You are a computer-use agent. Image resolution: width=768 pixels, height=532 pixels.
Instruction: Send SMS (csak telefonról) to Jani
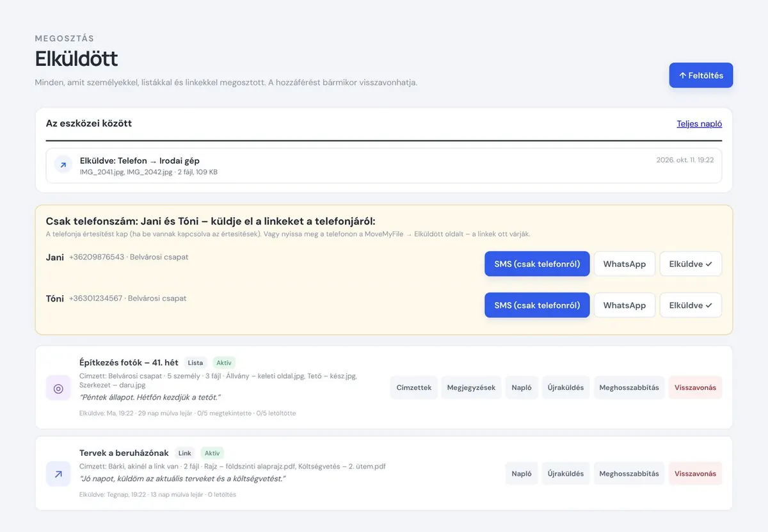[537, 264]
